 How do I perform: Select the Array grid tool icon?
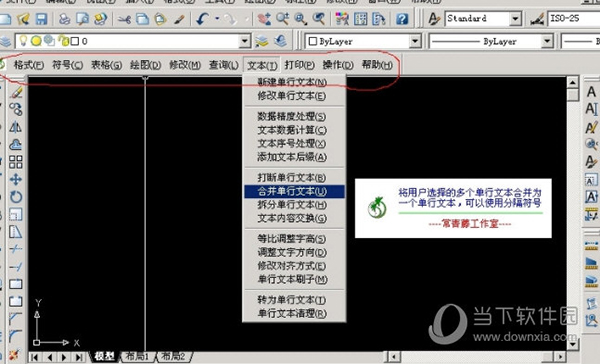pos(15,162)
